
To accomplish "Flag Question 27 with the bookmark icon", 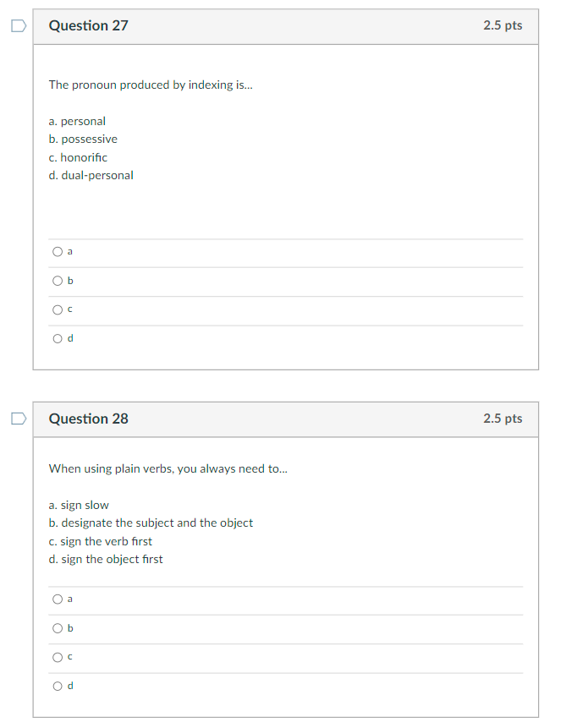I will point(18,26).
